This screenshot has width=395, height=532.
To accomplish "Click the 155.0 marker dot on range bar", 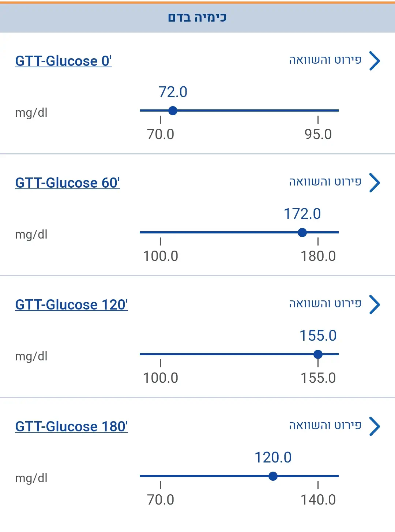I will [x=318, y=354].
